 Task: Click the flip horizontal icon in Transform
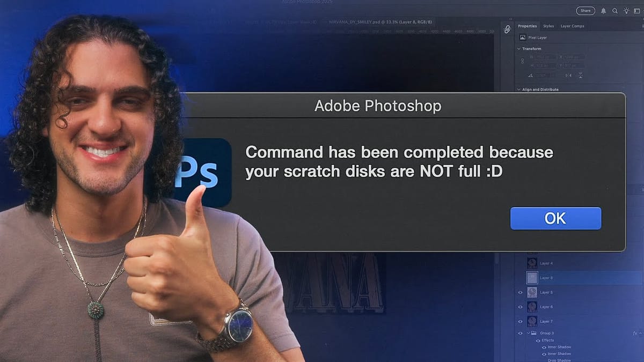tap(569, 75)
